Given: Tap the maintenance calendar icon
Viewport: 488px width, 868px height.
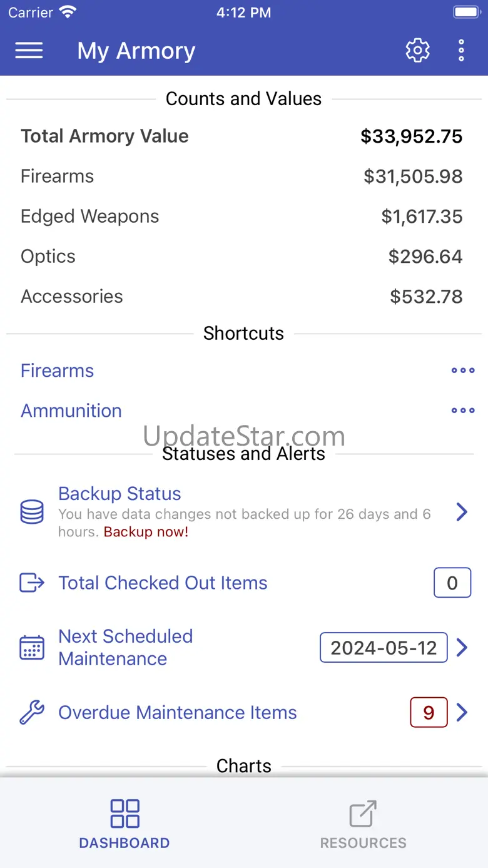Looking at the screenshot, I should tap(32, 647).
